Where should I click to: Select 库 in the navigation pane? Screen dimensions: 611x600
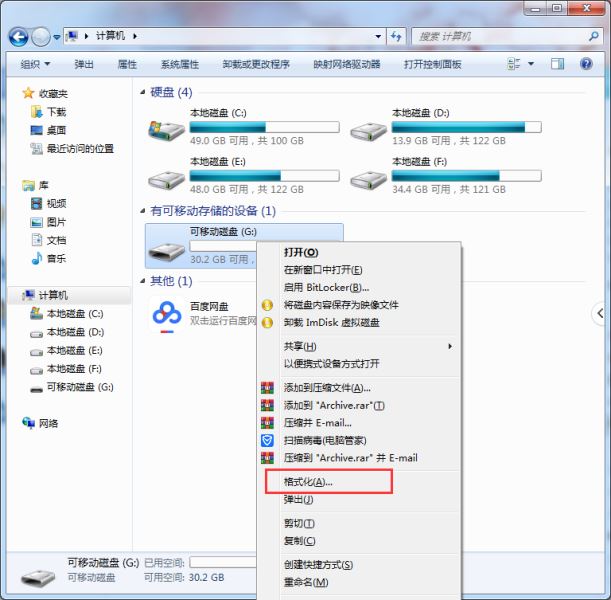35,185
